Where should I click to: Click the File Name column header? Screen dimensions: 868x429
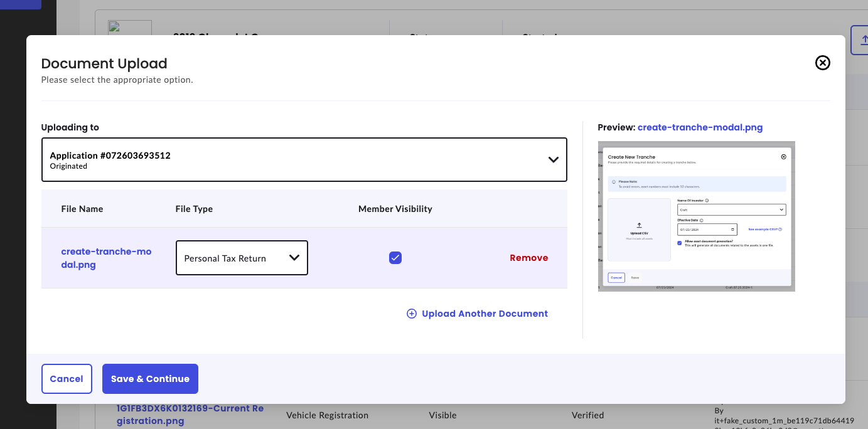pos(82,209)
